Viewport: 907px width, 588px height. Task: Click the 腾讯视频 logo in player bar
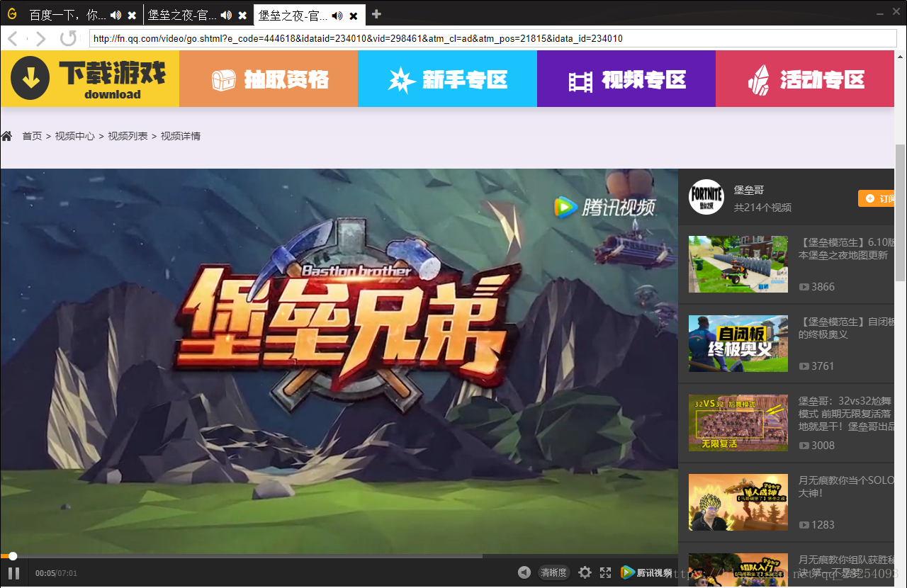pyautogui.click(x=646, y=572)
